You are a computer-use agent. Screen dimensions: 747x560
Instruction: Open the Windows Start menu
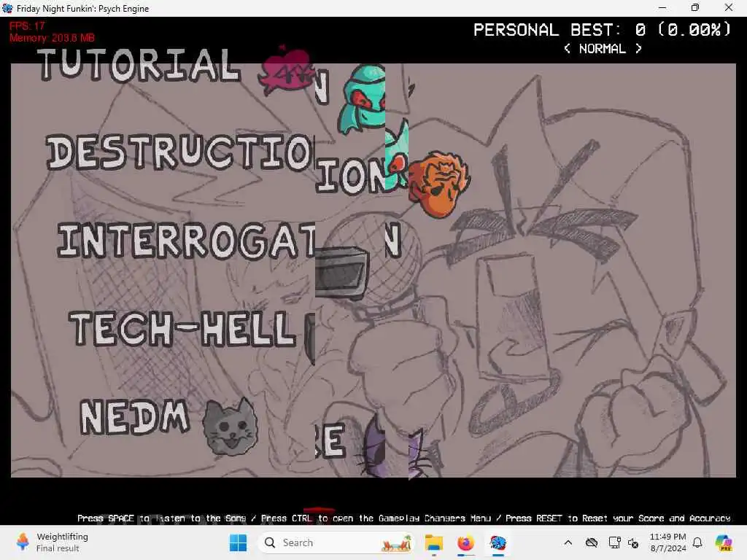tap(239, 542)
